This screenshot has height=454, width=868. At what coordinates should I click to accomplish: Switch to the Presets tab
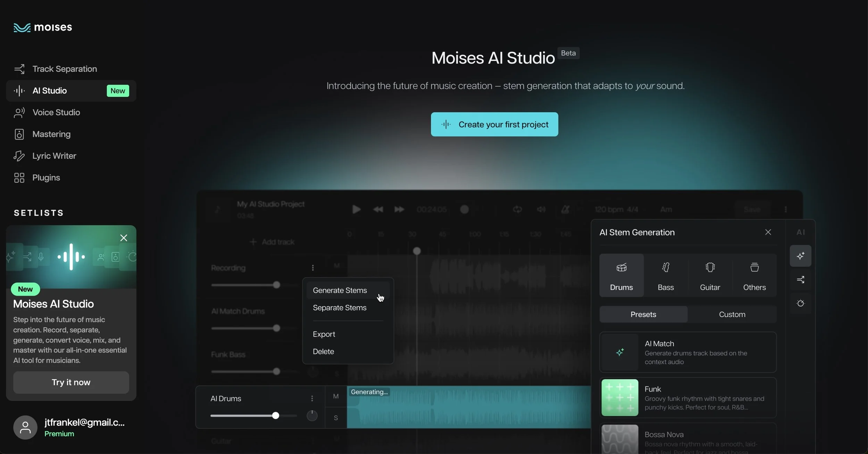coord(643,314)
